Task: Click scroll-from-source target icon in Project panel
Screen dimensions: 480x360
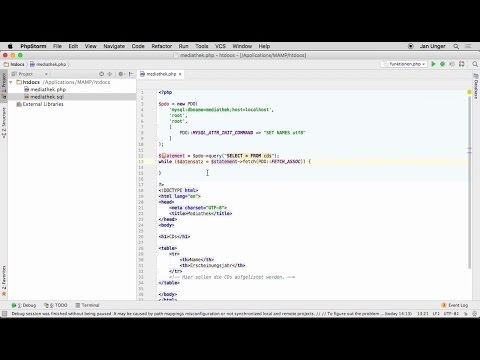Action: (x=101, y=74)
